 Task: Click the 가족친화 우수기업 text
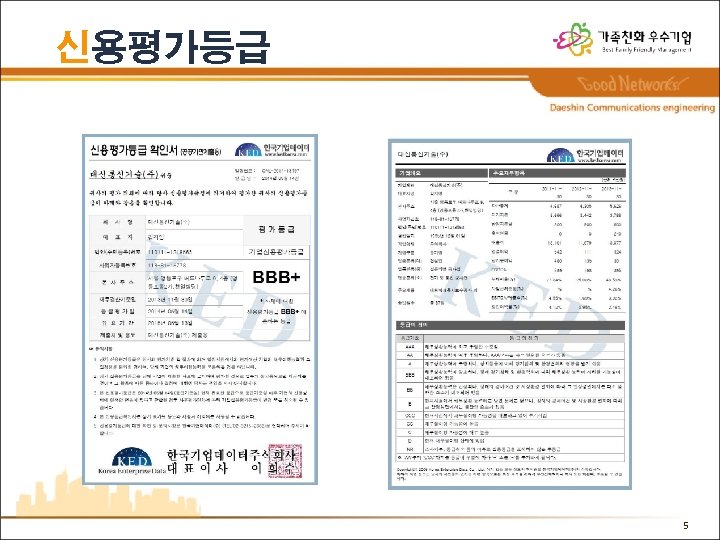pyautogui.click(x=644, y=37)
